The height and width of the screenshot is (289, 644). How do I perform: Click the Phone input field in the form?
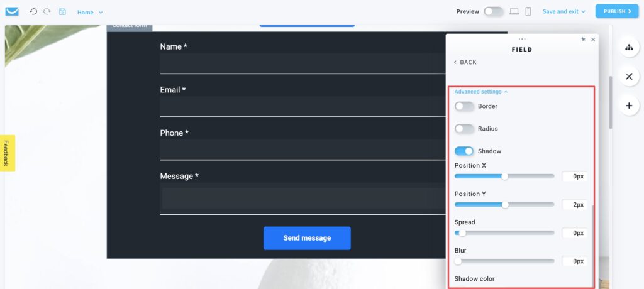tap(303, 150)
